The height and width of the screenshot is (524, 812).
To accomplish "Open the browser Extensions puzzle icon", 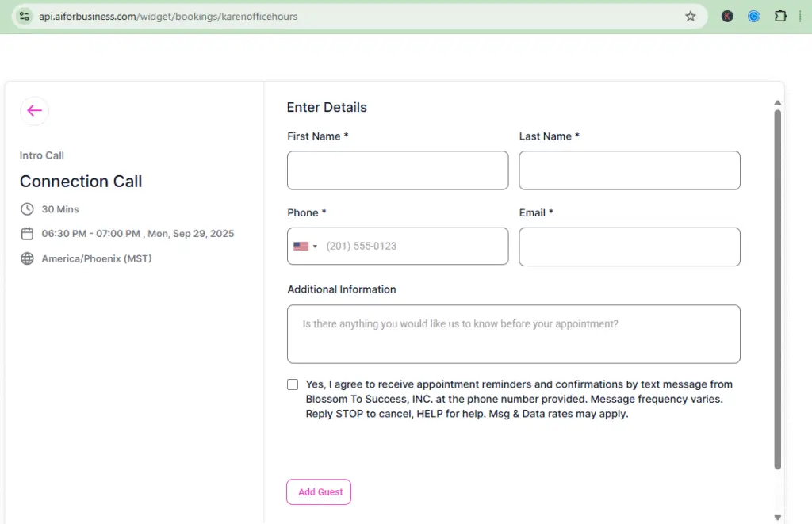I will (x=780, y=16).
